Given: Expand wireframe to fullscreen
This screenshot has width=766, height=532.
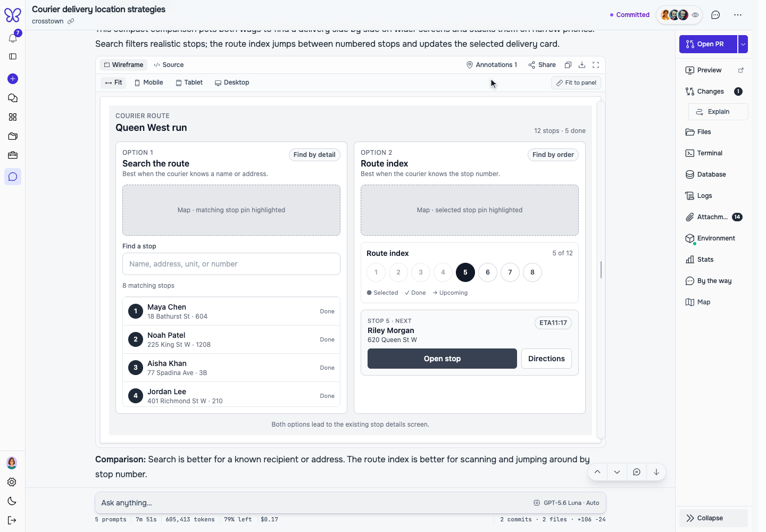Looking at the screenshot, I should pyautogui.click(x=596, y=65).
